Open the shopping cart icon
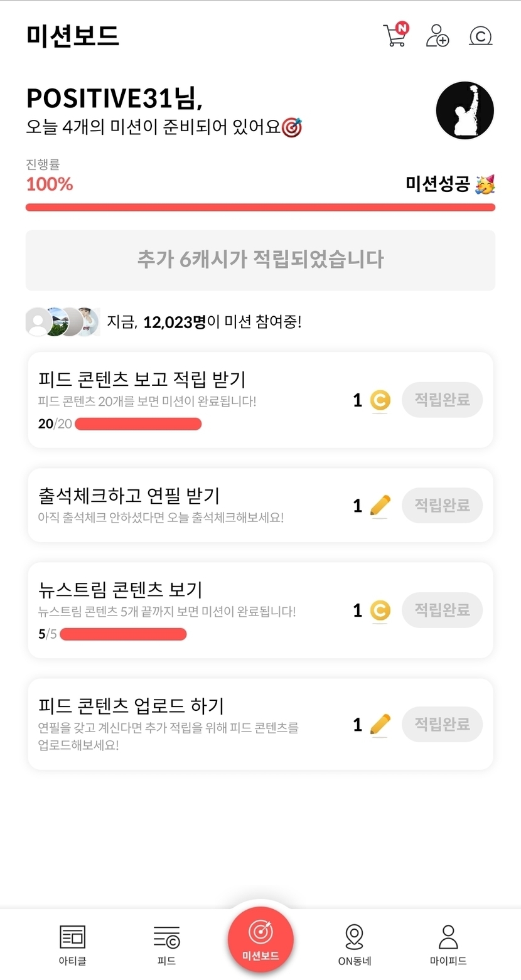This screenshot has width=521, height=980. (395, 35)
